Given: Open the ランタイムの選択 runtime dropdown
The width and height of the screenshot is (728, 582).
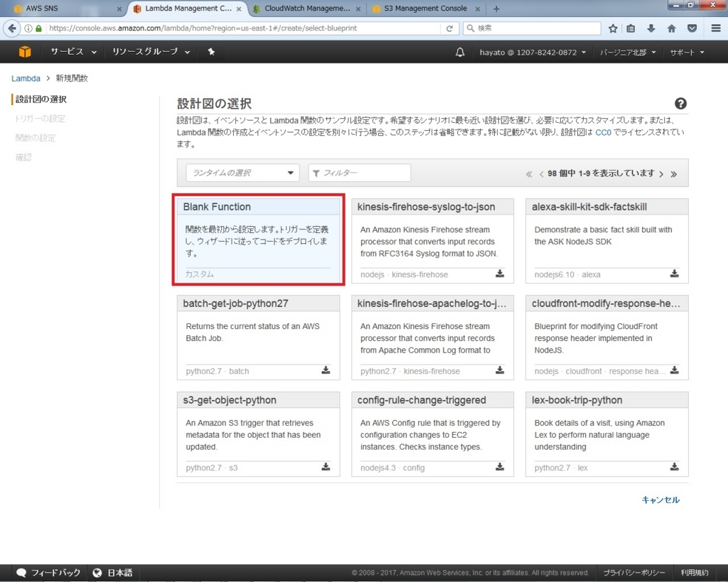Looking at the screenshot, I should 242,173.
